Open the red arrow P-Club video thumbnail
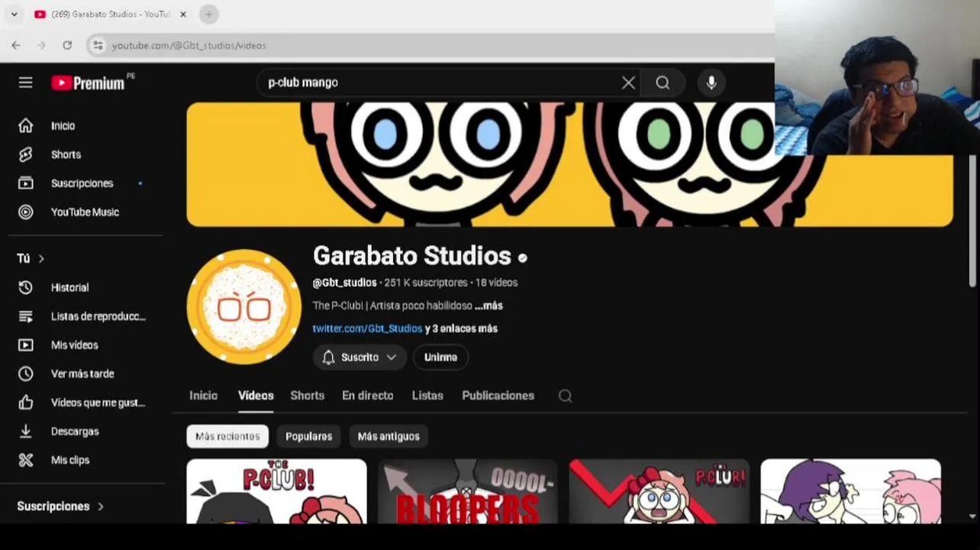980x550 pixels. (x=659, y=491)
